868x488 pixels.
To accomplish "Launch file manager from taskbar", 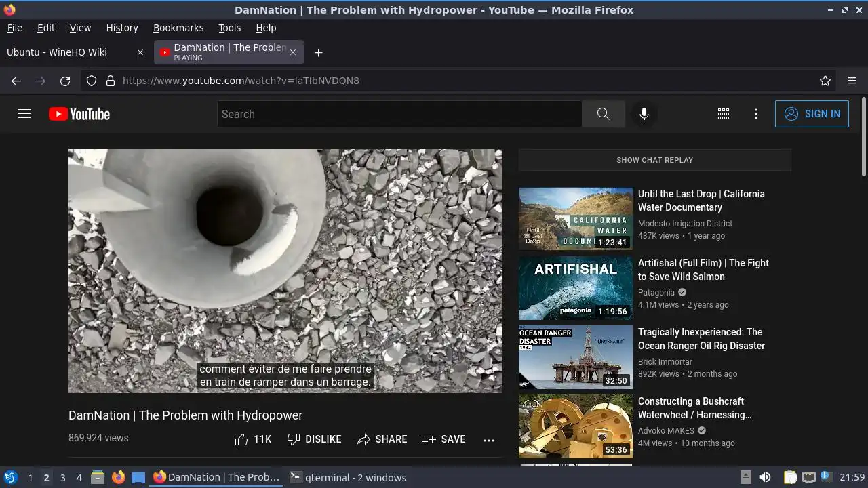I will tap(98, 477).
